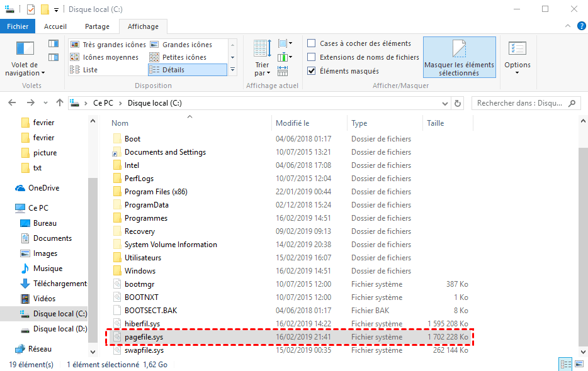Go back with the left arrow
The height and width of the screenshot is (371, 588).
[12, 102]
